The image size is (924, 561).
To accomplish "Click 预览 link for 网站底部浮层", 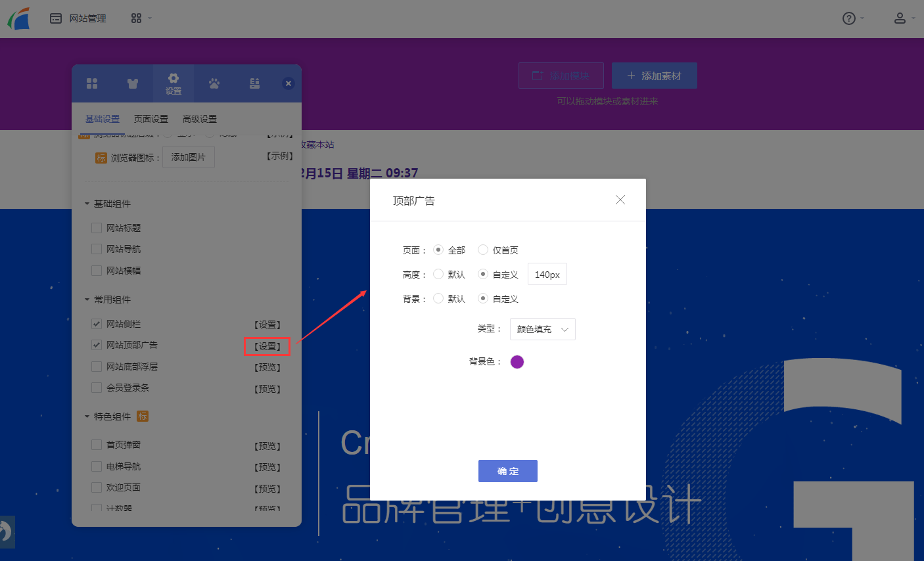I will 267,368.
